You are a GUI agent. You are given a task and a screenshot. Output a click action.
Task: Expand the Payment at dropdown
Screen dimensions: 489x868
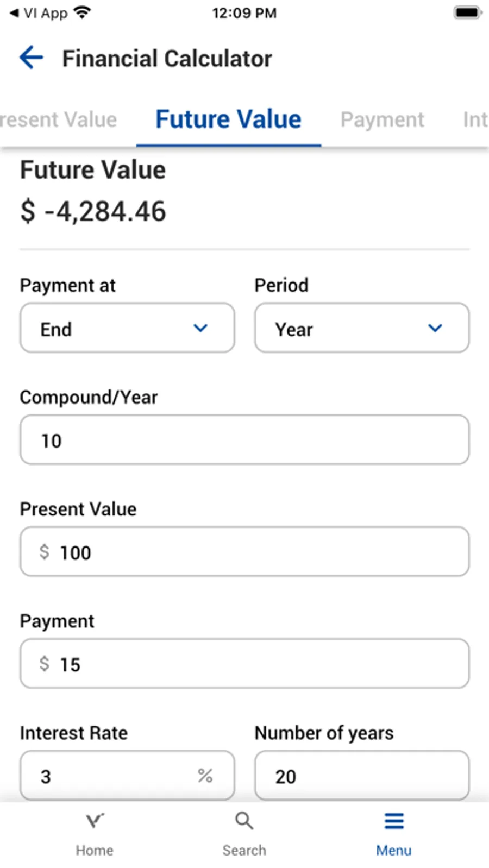(x=127, y=328)
